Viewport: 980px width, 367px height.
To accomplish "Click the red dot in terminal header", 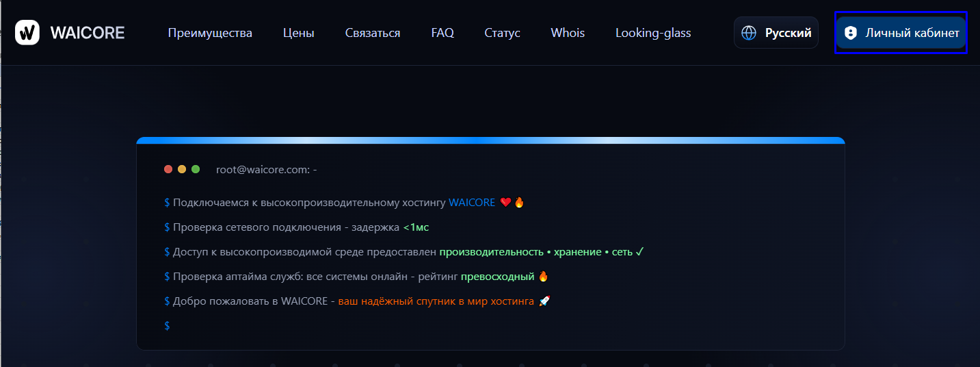I will (x=168, y=169).
